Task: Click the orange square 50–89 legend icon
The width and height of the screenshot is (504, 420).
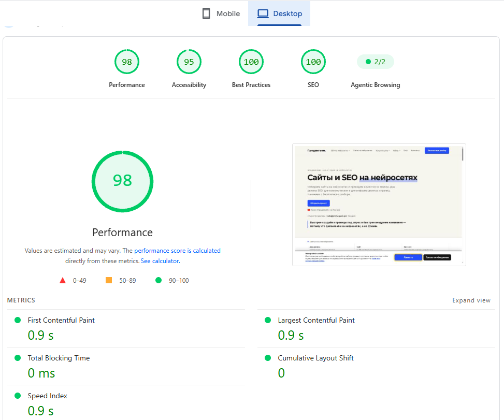Action: pos(109,280)
